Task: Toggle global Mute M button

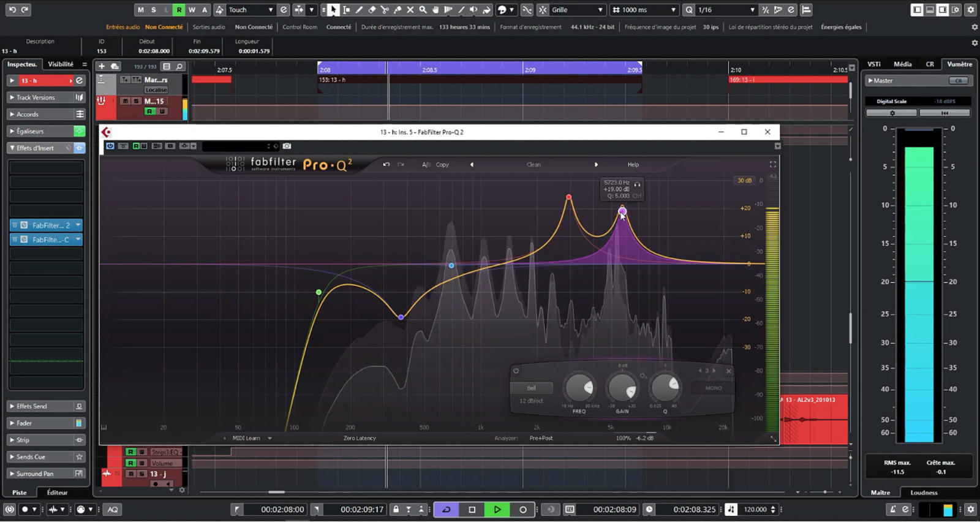Action: 141,10
